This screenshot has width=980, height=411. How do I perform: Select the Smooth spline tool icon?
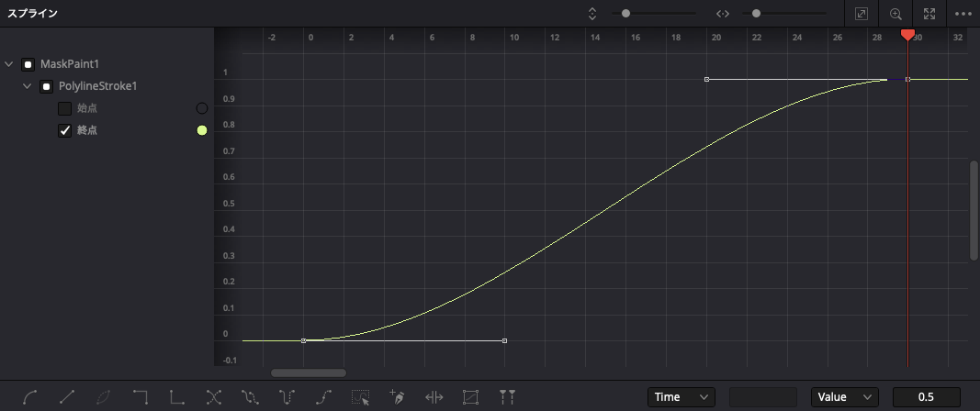[x=30, y=396]
